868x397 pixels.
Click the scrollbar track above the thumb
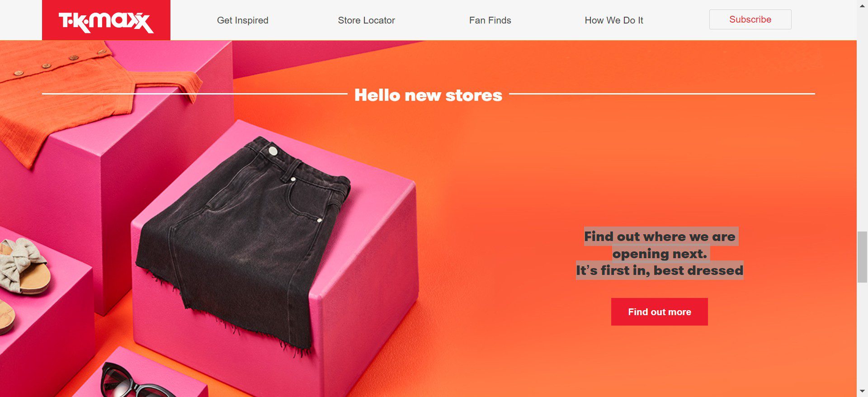(x=862, y=120)
